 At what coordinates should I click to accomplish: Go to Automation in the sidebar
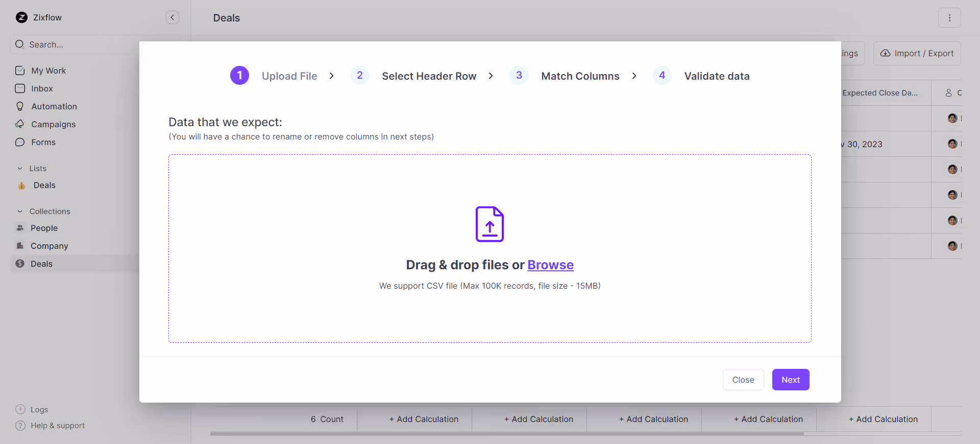[54, 106]
